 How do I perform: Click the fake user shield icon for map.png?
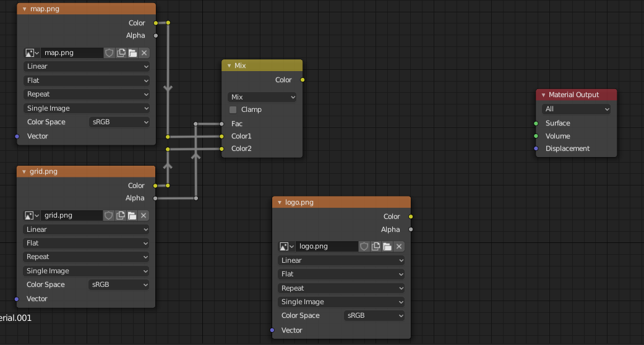click(109, 53)
